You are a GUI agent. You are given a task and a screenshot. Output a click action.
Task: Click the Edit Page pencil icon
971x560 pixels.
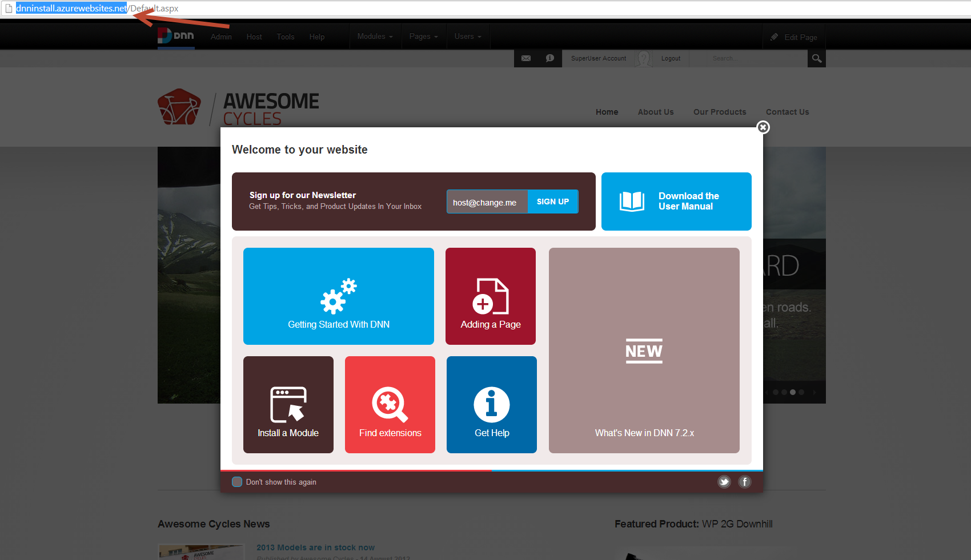tap(774, 37)
